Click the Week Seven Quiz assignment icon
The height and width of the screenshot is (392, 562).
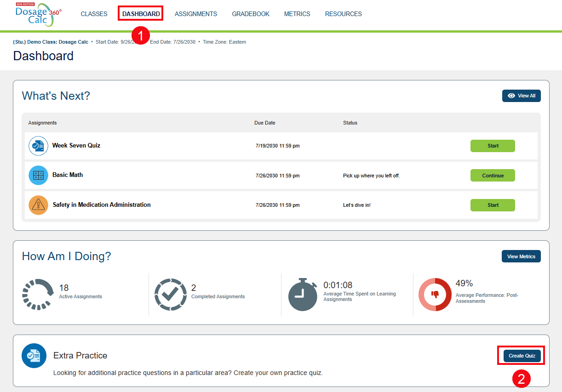pyautogui.click(x=38, y=145)
